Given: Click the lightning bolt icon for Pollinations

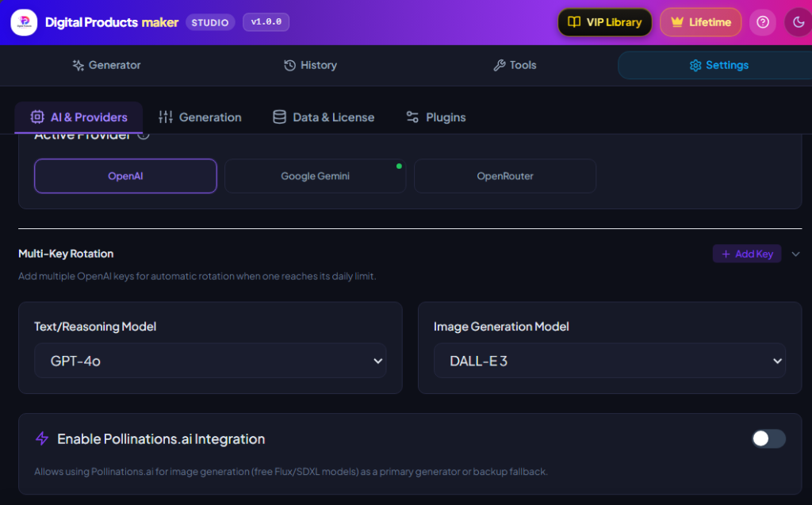Looking at the screenshot, I should tap(42, 438).
